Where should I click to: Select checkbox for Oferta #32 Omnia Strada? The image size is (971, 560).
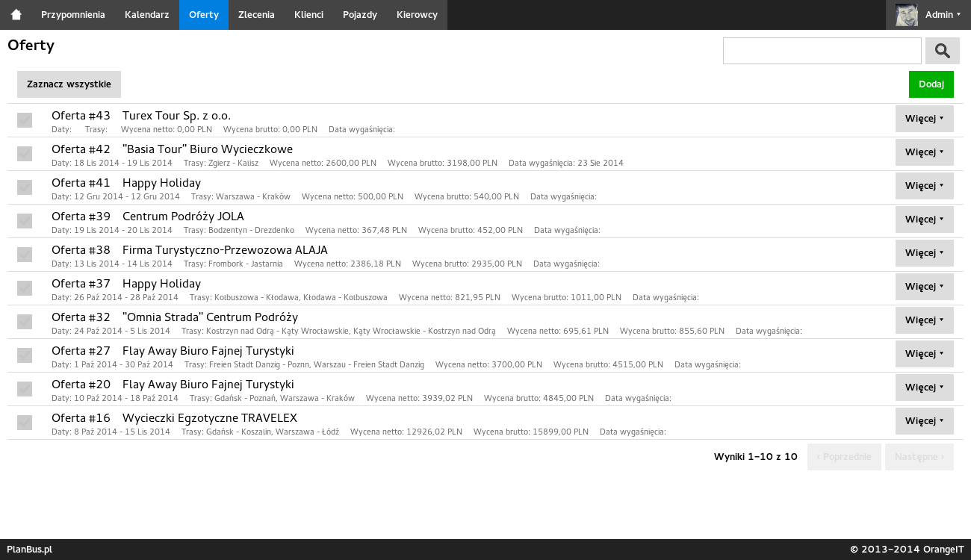[x=25, y=322]
